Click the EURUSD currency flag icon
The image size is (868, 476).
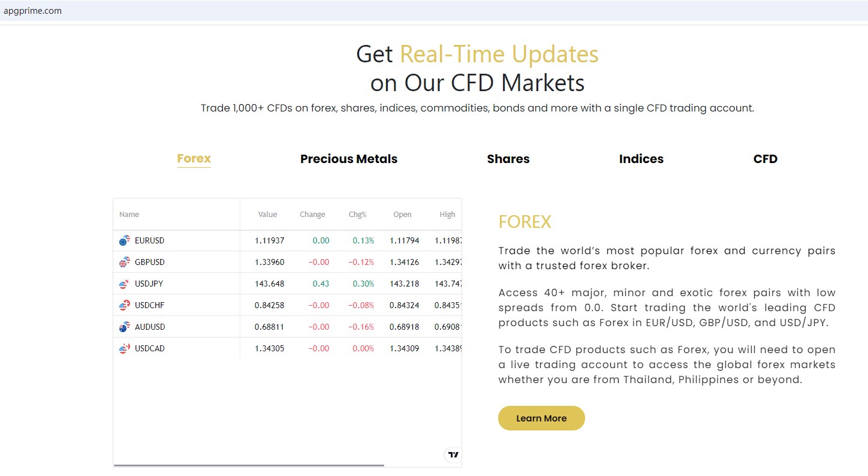[x=124, y=240]
